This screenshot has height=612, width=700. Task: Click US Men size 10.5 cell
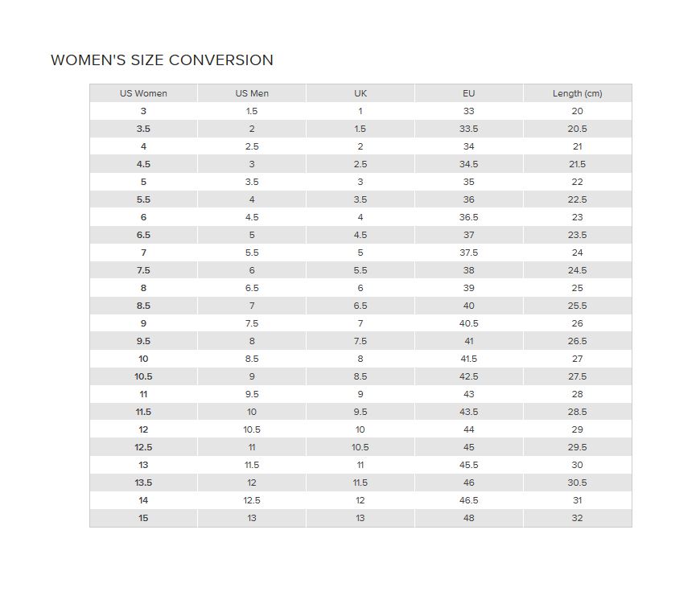(x=252, y=429)
